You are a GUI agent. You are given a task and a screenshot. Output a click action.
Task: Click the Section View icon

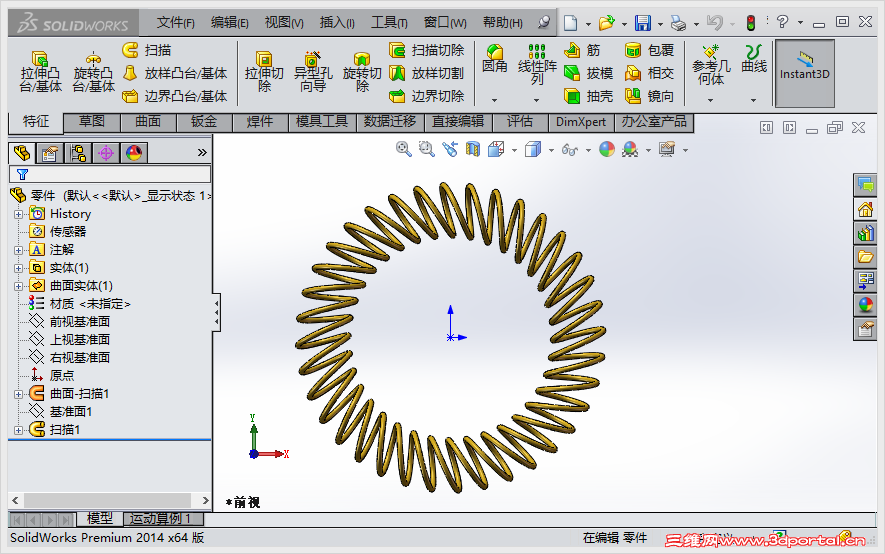click(473, 150)
